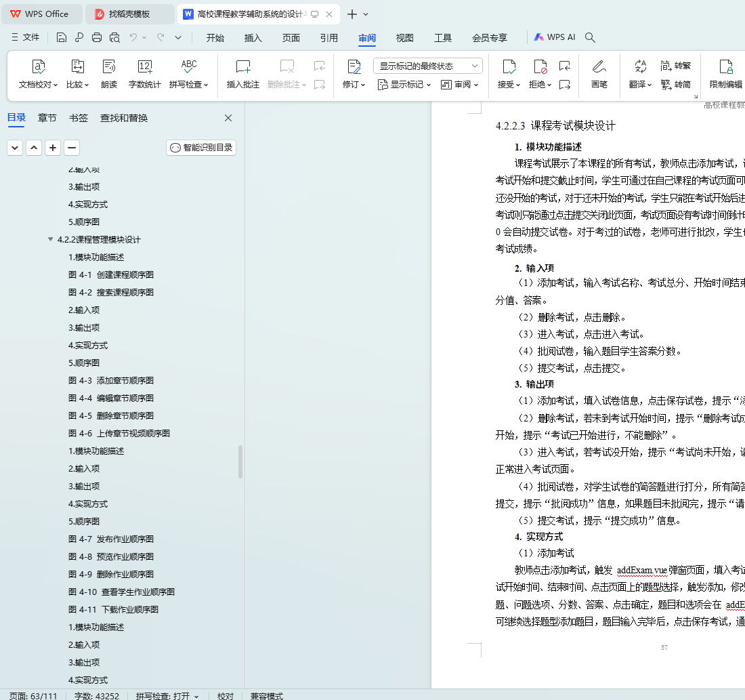The width and height of the screenshot is (745, 700).
Task: Jump to 图 4-7 发布作业顺序图
Action: click(111, 539)
